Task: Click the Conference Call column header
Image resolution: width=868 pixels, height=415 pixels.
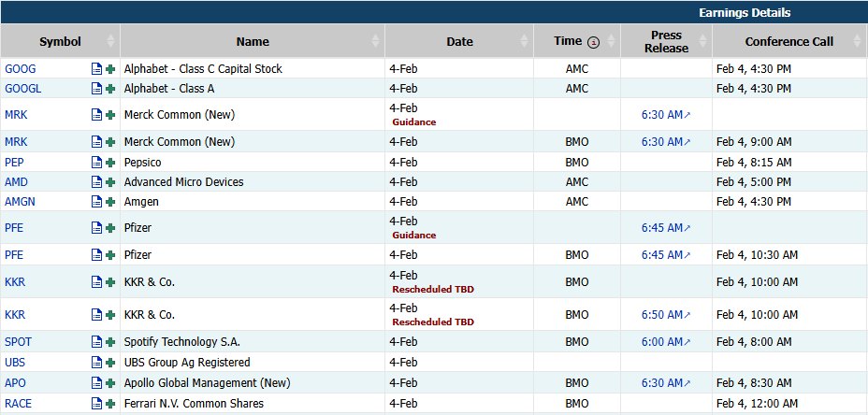Action: coord(788,41)
